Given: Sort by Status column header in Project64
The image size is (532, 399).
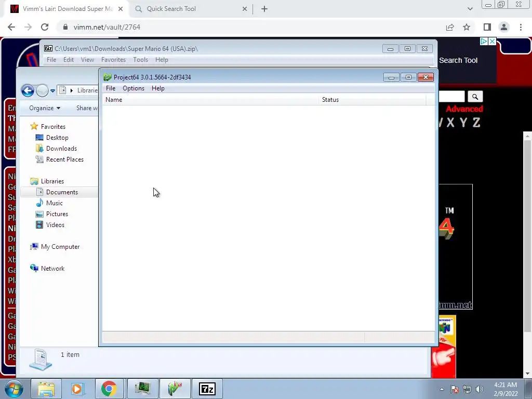Looking at the screenshot, I should [x=372, y=100].
